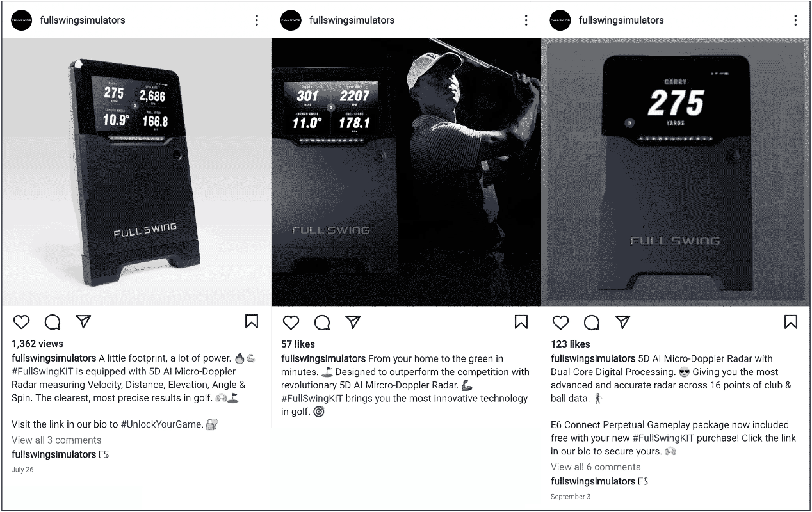The image size is (812, 512).
Task: Like the 1,362 views post with heart icon
Action: tap(22, 322)
